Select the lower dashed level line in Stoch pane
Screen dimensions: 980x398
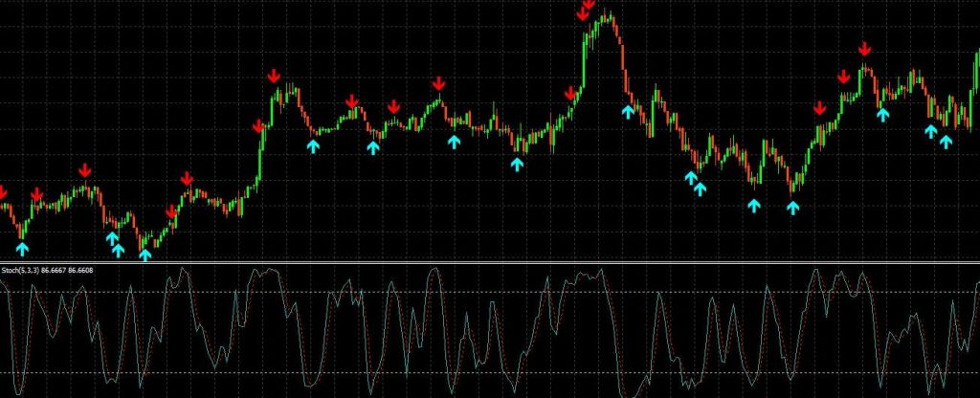pos(490,370)
